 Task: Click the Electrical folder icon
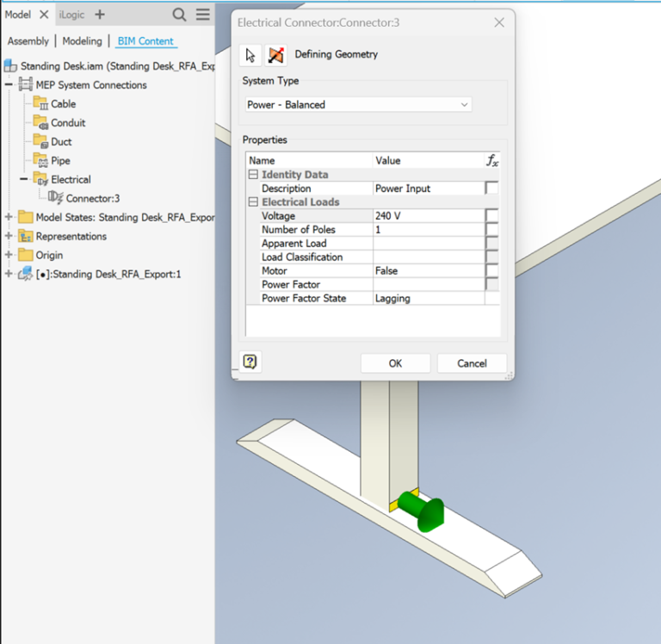coord(41,179)
